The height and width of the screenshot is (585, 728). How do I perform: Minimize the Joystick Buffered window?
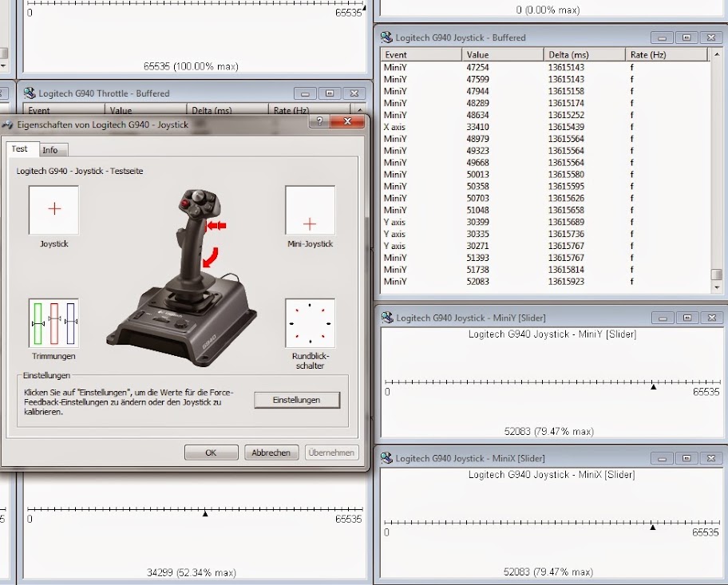pyautogui.click(x=663, y=38)
